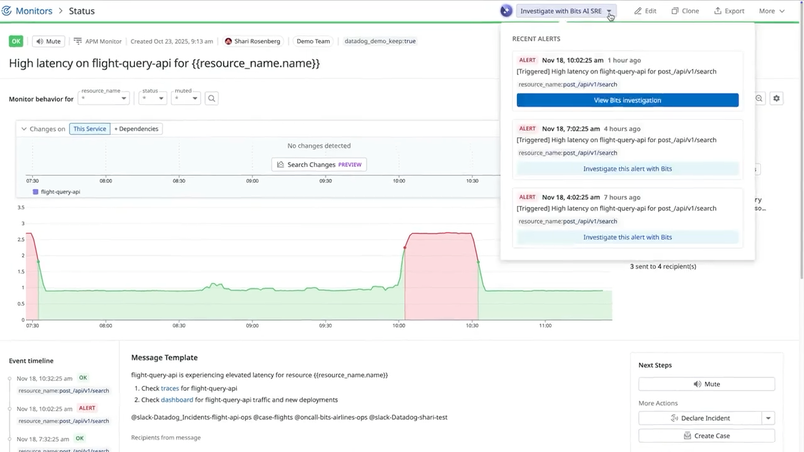Click the zoom icon near the gear
Viewport: 804px width, 452px height.
pyautogui.click(x=759, y=98)
